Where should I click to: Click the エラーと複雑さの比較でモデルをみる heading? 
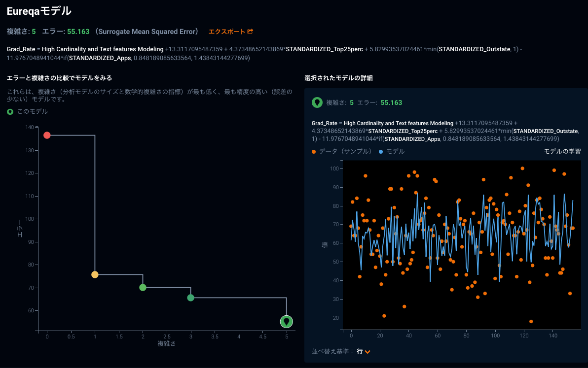59,78
